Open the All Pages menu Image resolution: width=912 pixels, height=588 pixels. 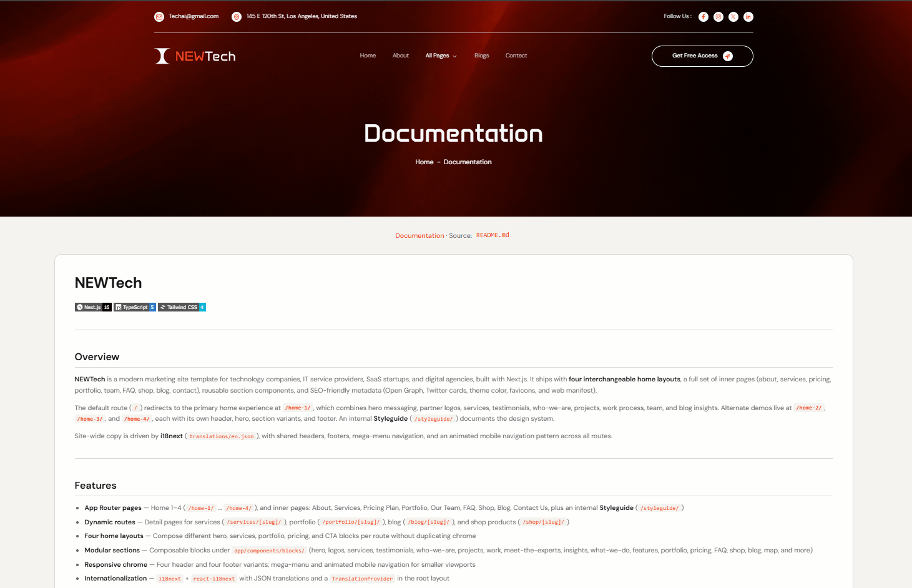(441, 56)
